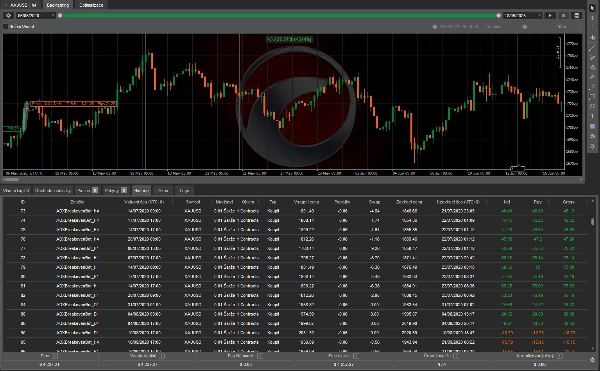Click the start handle of green date range slider
The height and width of the screenshot is (371, 600).
point(60,15)
